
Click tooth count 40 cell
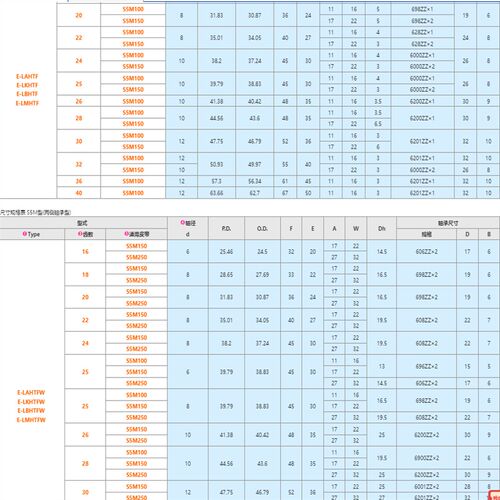[x=79, y=193]
